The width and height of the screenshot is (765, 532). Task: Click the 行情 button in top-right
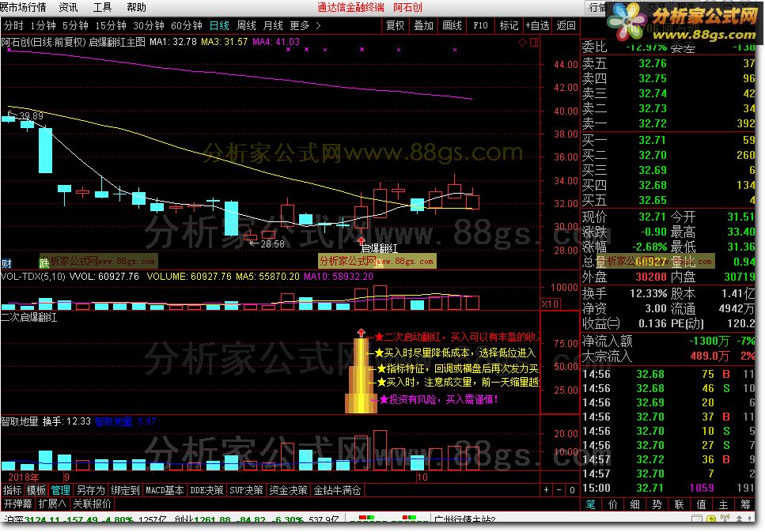click(x=596, y=7)
